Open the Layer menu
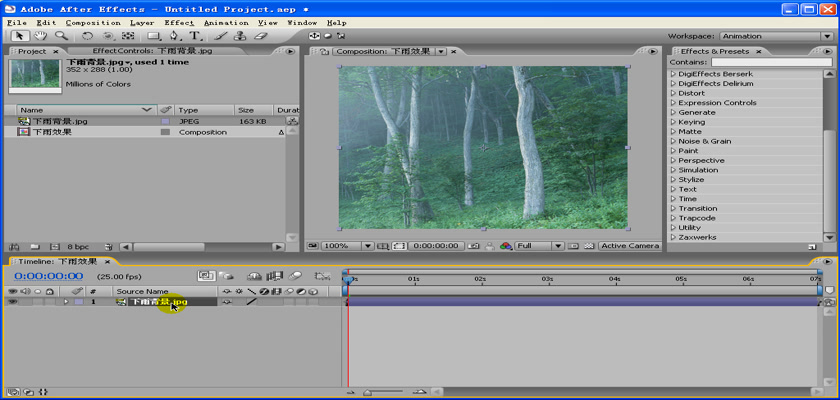The image size is (840, 400). point(142,22)
